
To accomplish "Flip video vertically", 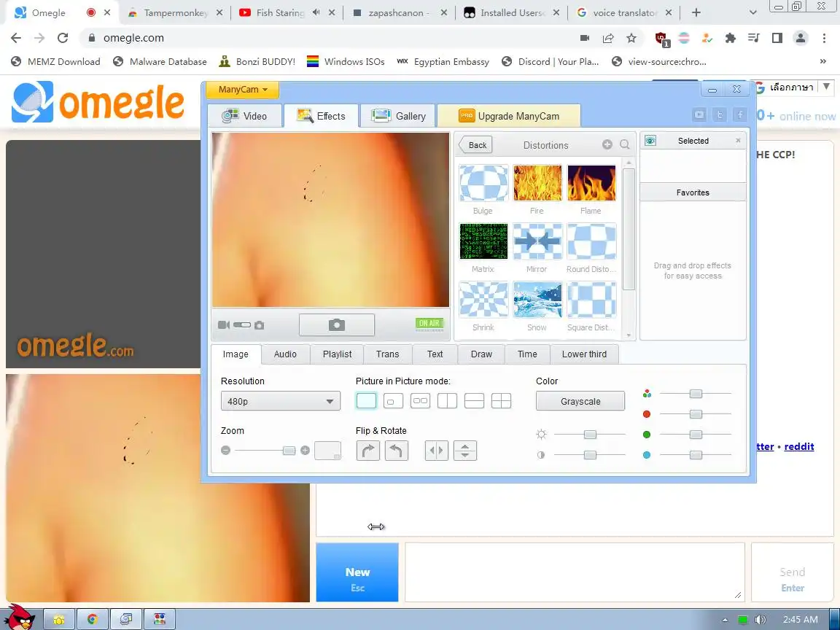I will coord(465,451).
